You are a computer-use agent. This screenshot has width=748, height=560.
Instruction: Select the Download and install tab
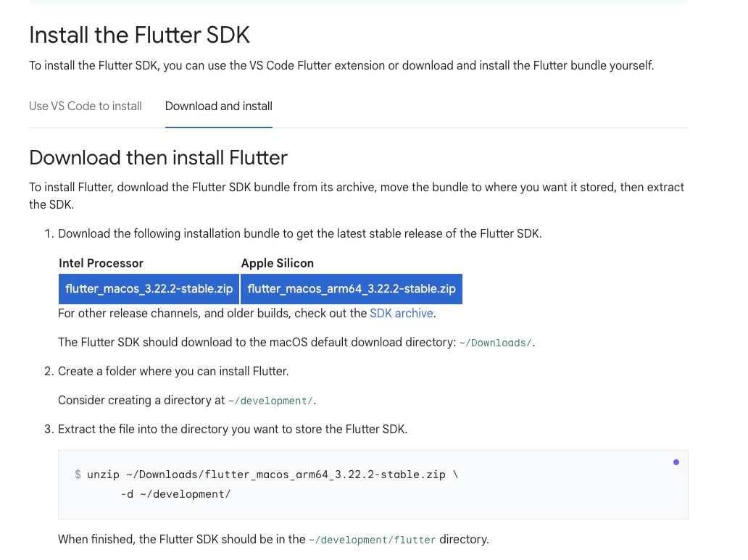coord(218,106)
